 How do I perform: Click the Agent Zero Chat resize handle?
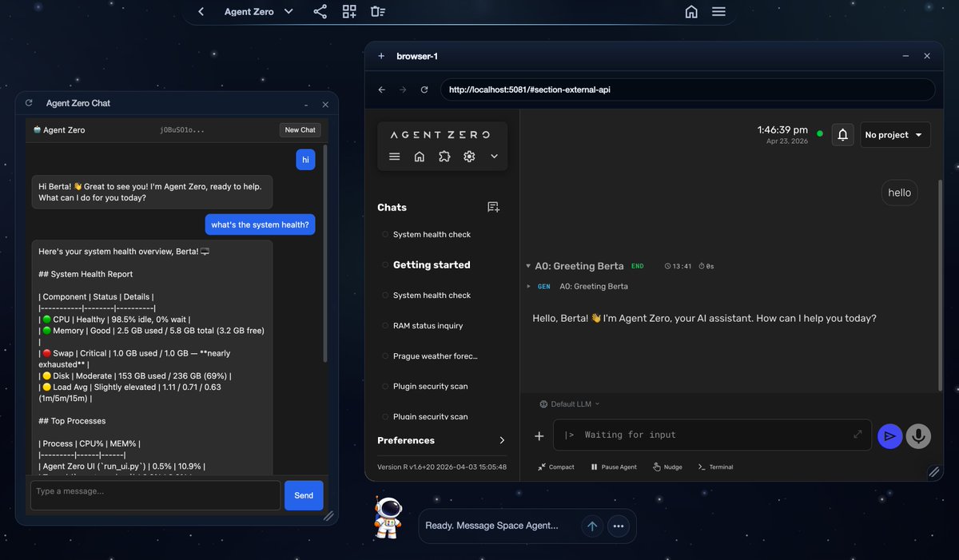coord(328,516)
